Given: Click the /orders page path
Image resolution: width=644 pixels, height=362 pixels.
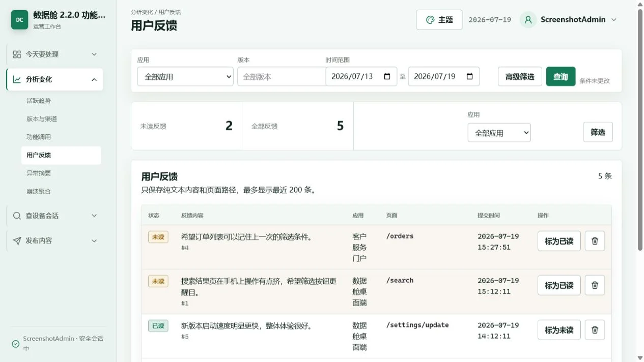Looking at the screenshot, I should tap(400, 236).
